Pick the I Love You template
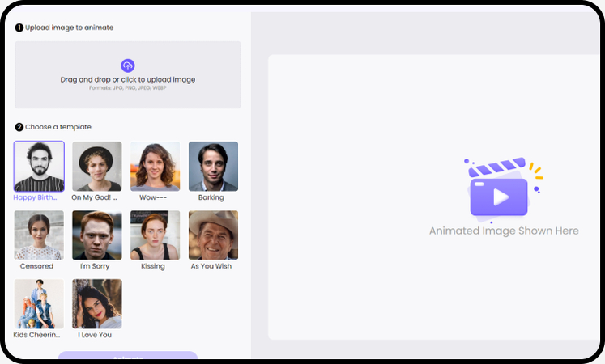Viewport: 605px width, 364px height. tap(97, 304)
